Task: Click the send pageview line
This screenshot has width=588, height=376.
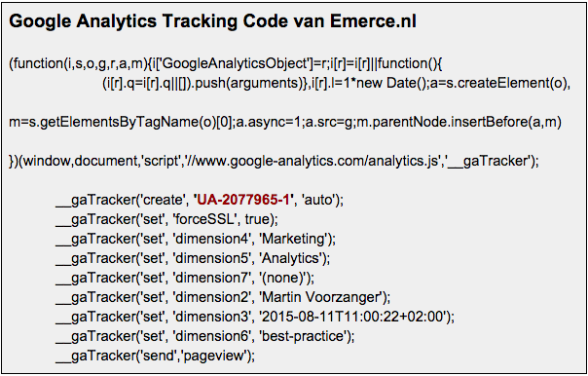Action: pos(155,356)
